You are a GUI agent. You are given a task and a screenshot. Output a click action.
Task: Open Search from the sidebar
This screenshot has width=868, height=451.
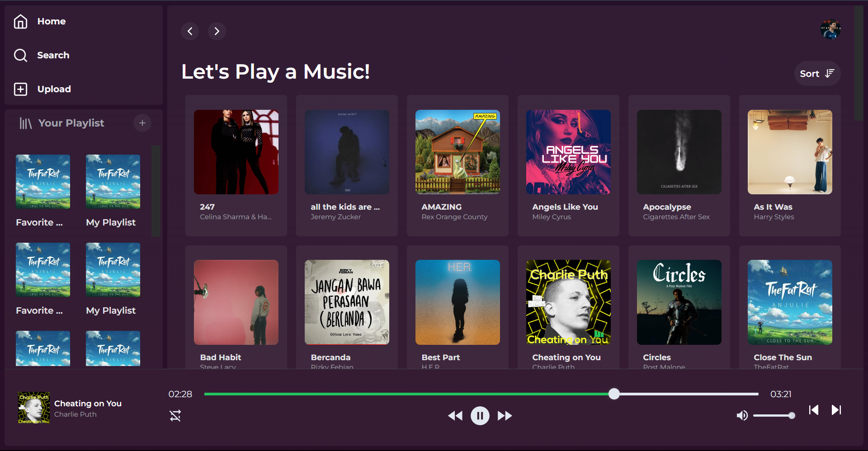pyautogui.click(x=42, y=55)
